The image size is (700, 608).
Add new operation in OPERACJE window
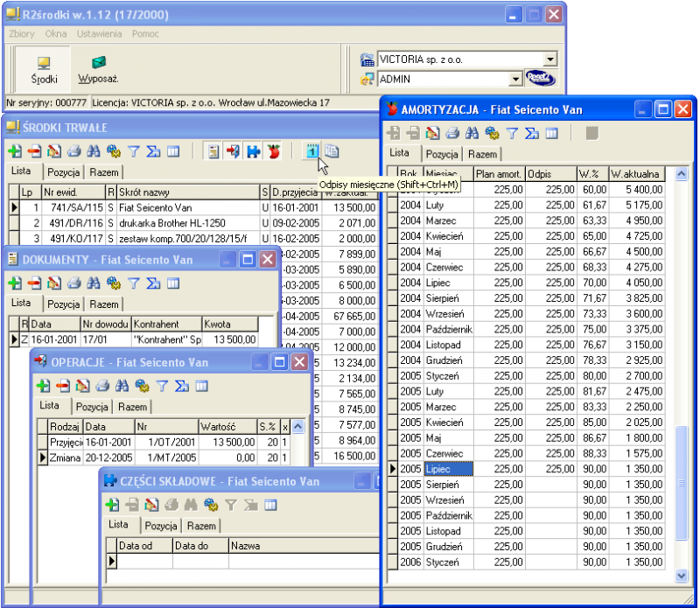coord(43,386)
